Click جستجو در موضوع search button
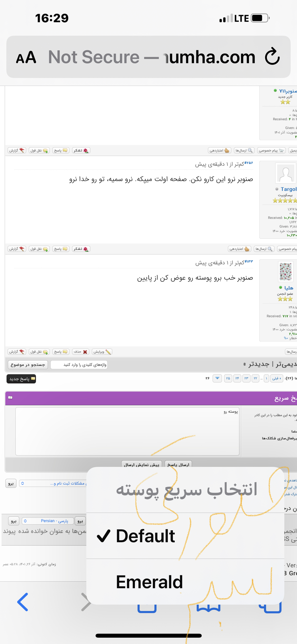297x644 pixels. [x=28, y=365]
